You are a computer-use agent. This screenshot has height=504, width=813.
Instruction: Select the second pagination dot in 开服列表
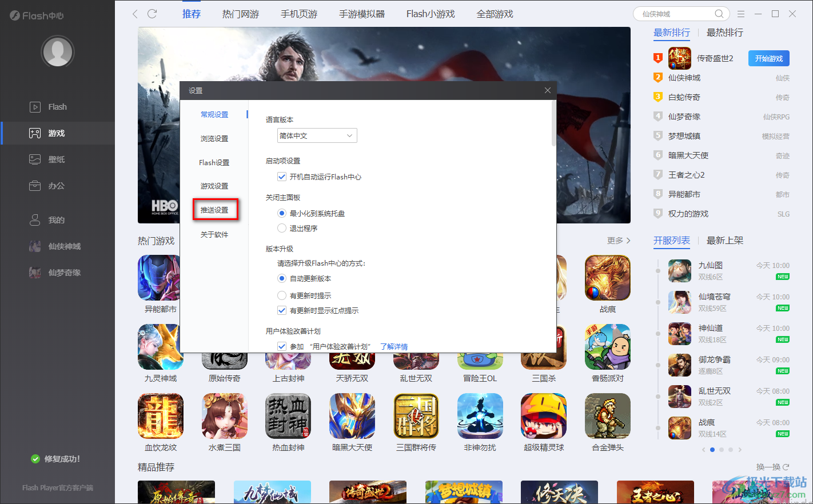tap(722, 450)
